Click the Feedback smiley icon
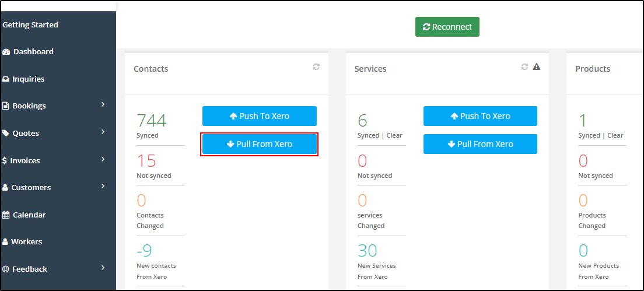Image resolution: width=644 pixels, height=291 pixels. tap(6, 269)
